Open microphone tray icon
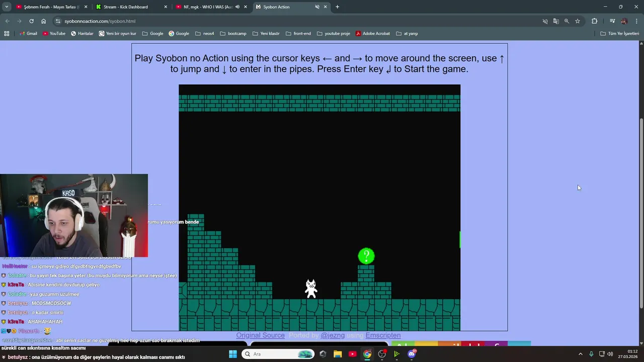Image resolution: width=644 pixels, height=362 pixels. click(x=591, y=354)
